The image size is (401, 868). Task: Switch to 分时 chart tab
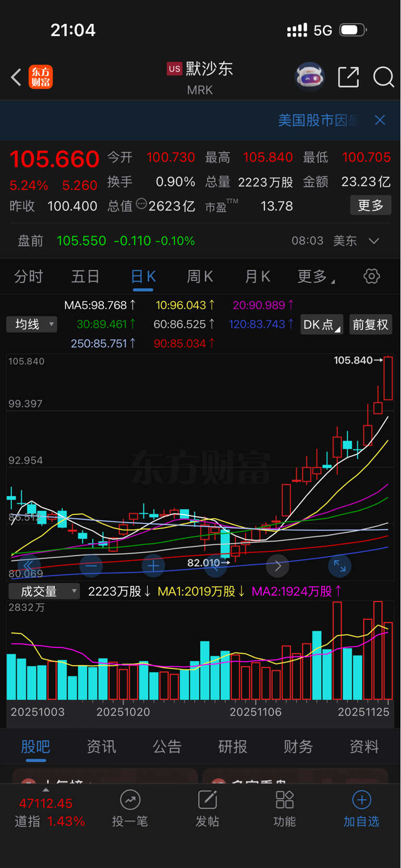29,276
